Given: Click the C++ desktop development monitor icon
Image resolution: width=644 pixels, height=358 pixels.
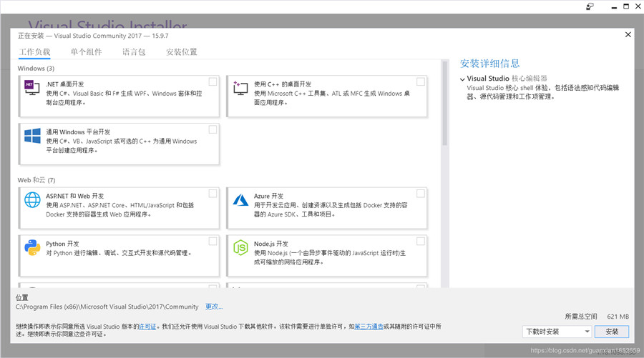Looking at the screenshot, I should click(x=240, y=88).
